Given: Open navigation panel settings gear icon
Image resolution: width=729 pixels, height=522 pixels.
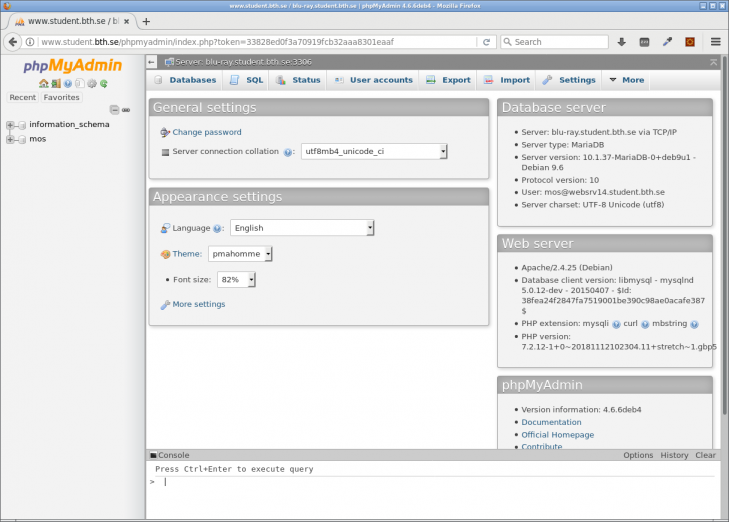Looking at the screenshot, I should point(92,84).
